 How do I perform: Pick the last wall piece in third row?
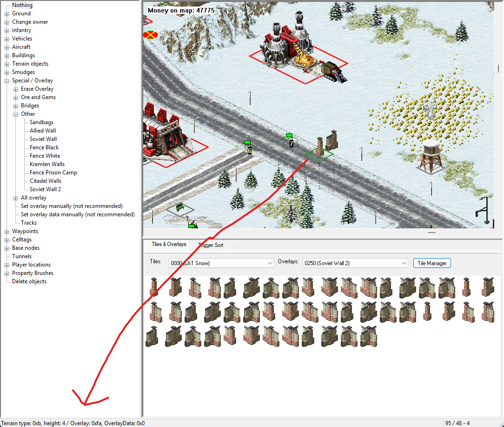(x=369, y=336)
